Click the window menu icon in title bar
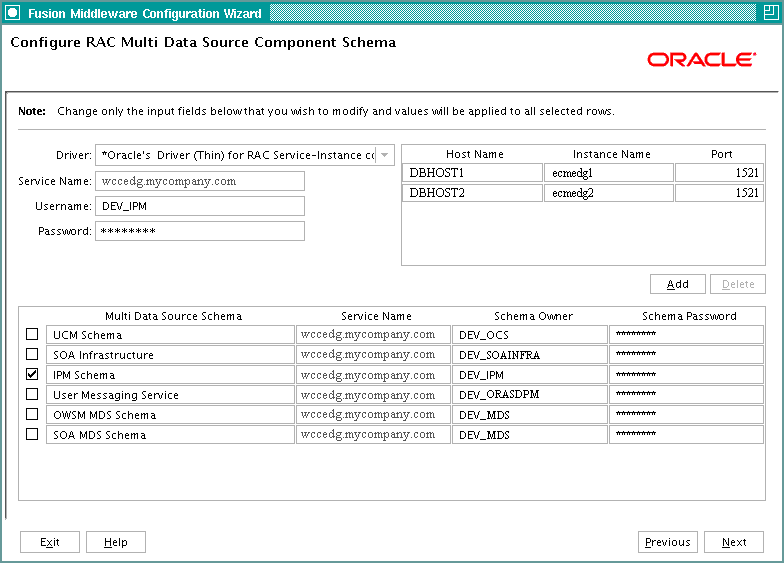 (x=12, y=12)
